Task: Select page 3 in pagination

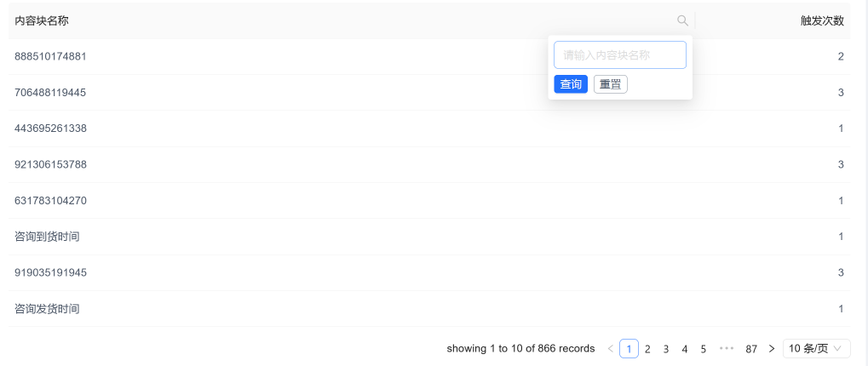Action: (x=666, y=349)
